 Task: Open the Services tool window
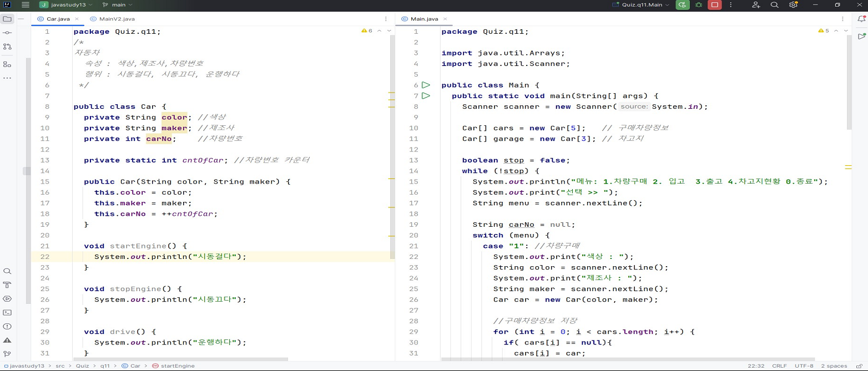pyautogui.click(x=7, y=299)
